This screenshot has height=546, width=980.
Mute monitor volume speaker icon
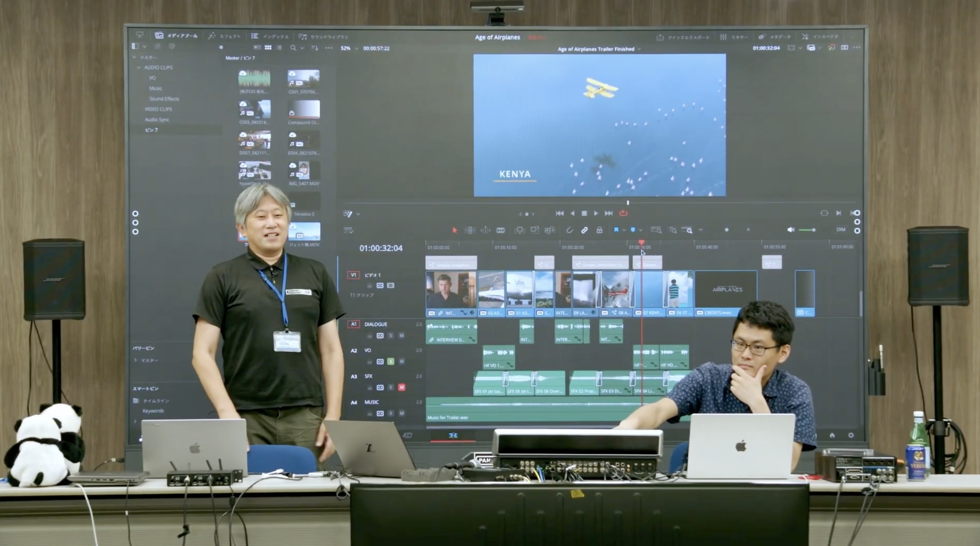[x=791, y=230]
